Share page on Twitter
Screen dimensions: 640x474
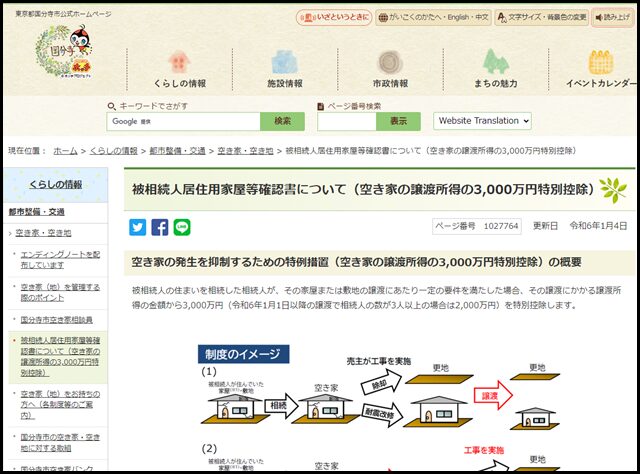pyautogui.click(x=138, y=227)
